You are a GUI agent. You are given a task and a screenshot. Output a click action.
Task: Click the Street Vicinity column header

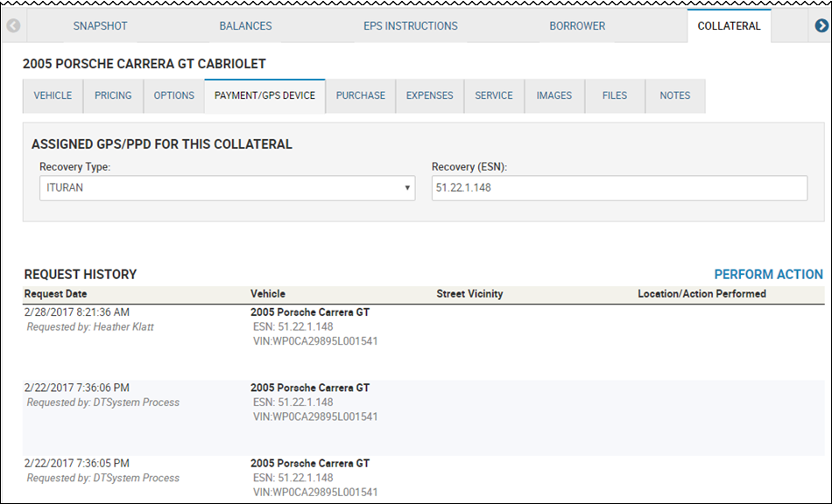469,294
